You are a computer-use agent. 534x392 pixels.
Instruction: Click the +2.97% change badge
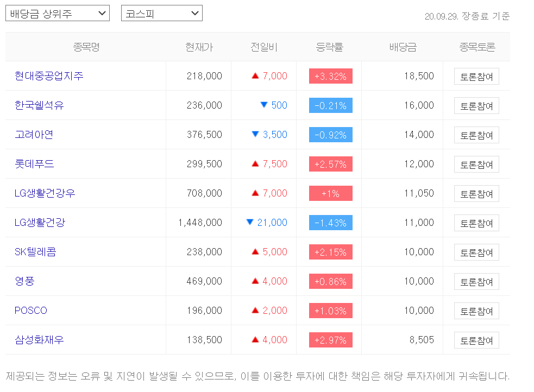331,340
